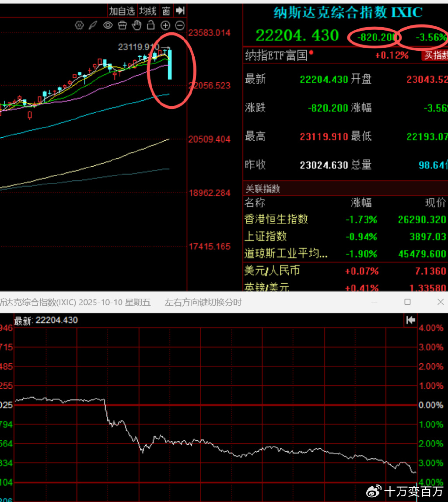
Task: Click 加自选 to add to watchlist
Action: coord(122,10)
